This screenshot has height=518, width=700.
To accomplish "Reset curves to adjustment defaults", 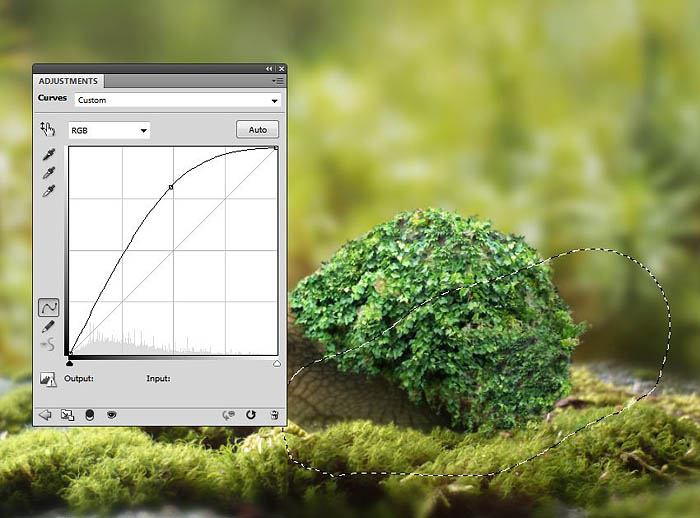I will coord(251,414).
